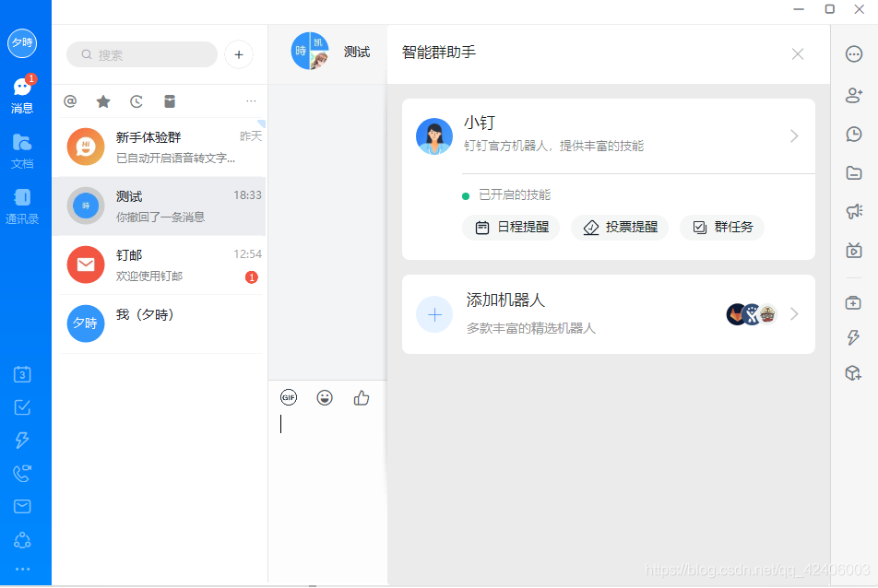Minimize the DingTalk window
The height and width of the screenshot is (588, 878).
click(x=799, y=9)
